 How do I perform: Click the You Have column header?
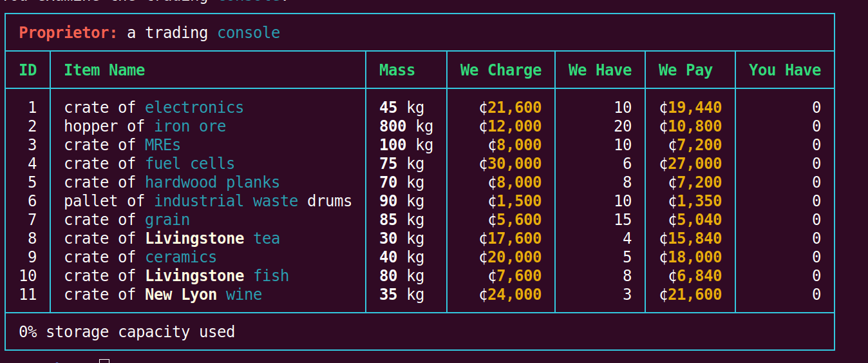[x=784, y=70]
